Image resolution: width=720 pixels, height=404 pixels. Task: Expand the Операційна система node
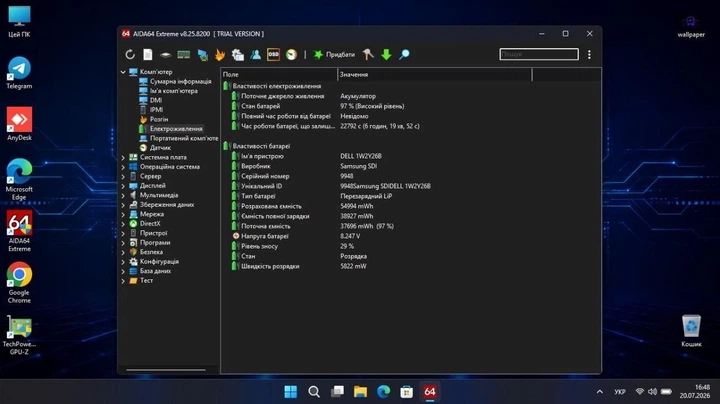click(123, 167)
